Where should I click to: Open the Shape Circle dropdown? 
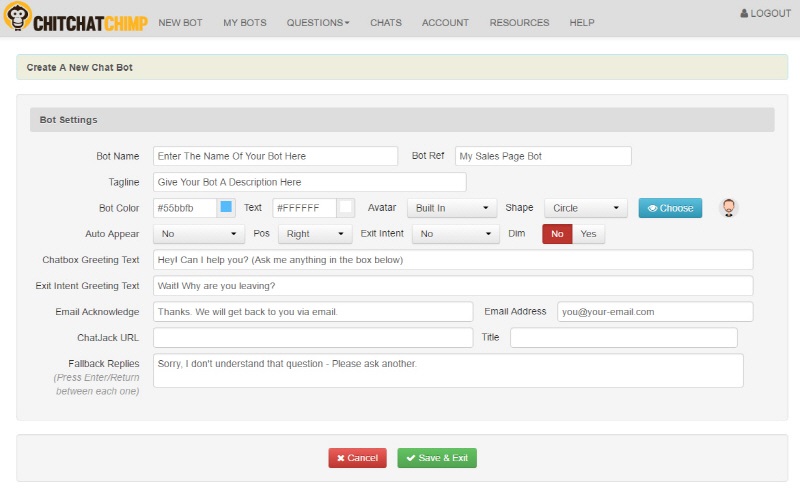pos(586,208)
